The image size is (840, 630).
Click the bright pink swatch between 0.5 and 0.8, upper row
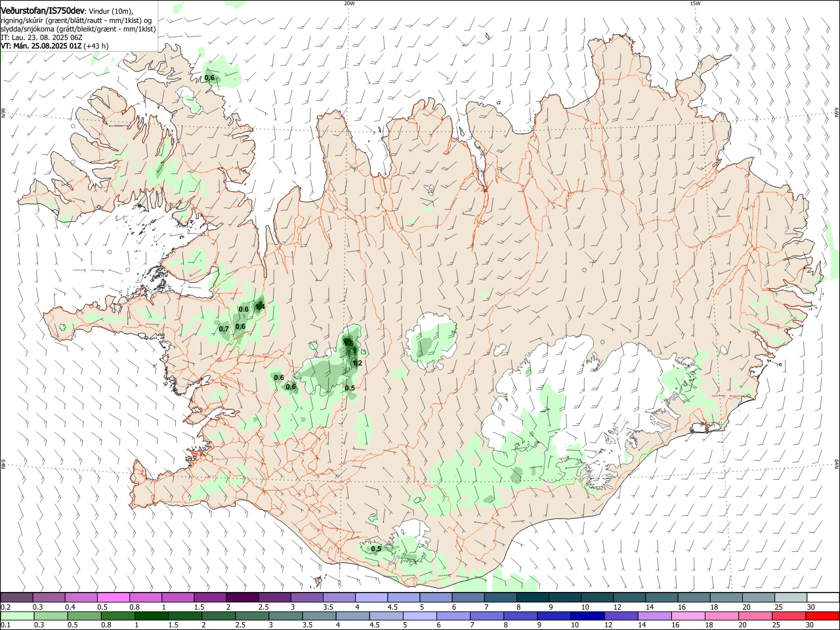click(x=114, y=597)
